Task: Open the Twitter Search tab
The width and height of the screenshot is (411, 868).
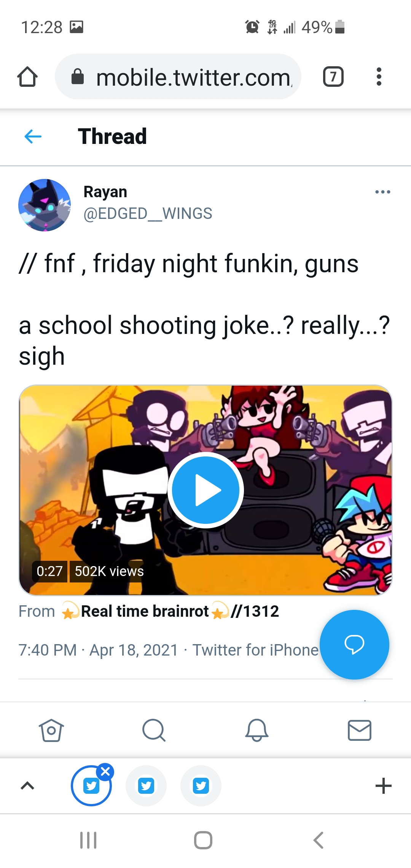Action: pyautogui.click(x=154, y=730)
